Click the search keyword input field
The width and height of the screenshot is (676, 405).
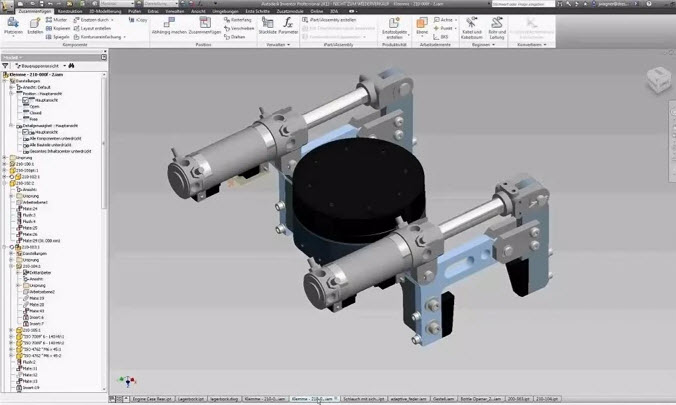(x=523, y=4)
